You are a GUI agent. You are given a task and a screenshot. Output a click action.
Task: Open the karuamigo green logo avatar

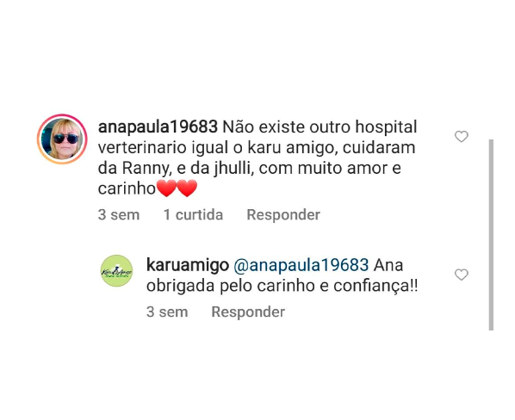(x=116, y=271)
